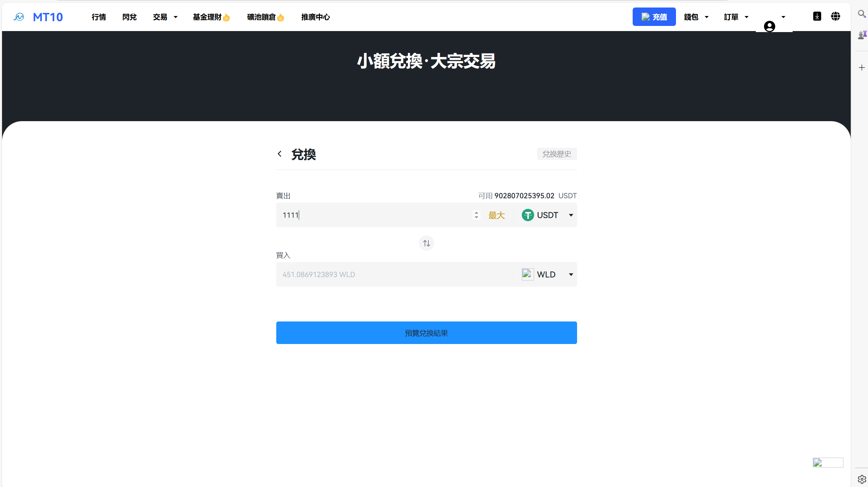Expand the 交易 trade menu
The height and width of the screenshot is (487, 868).
(165, 17)
